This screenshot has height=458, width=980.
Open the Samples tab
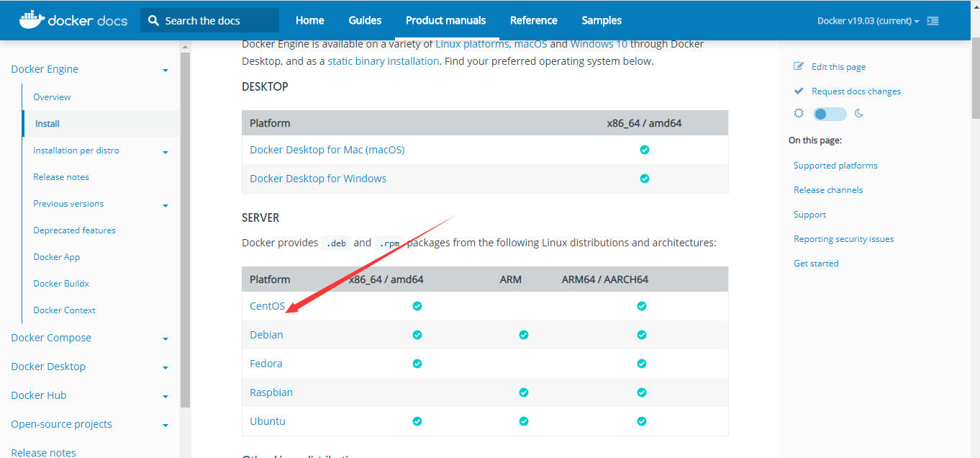pos(602,20)
